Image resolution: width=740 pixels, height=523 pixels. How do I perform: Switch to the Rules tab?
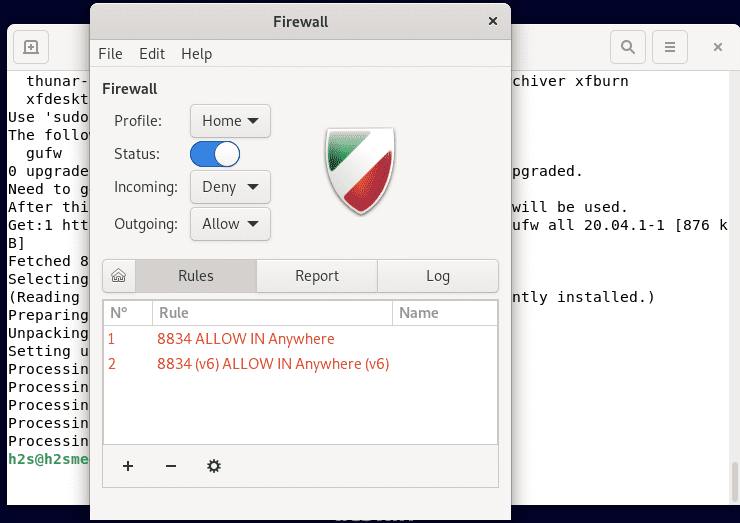pyautogui.click(x=196, y=276)
